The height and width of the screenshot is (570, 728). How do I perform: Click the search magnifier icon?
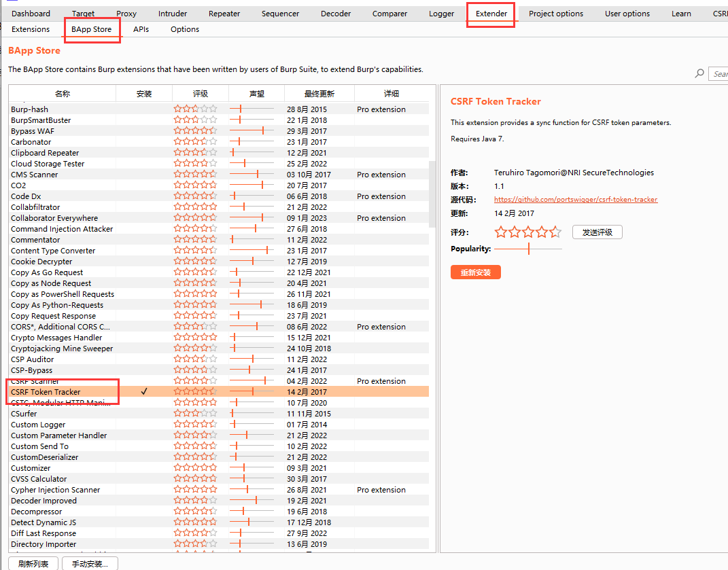click(x=699, y=73)
